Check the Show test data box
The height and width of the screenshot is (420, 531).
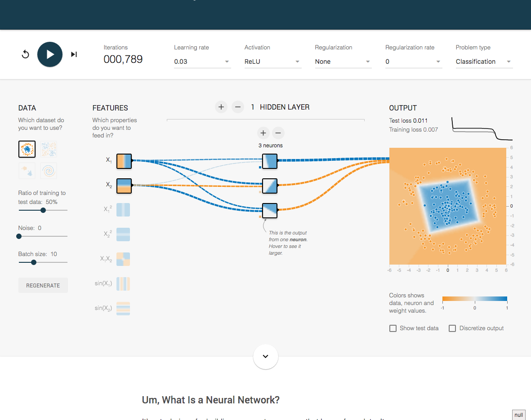coord(393,328)
